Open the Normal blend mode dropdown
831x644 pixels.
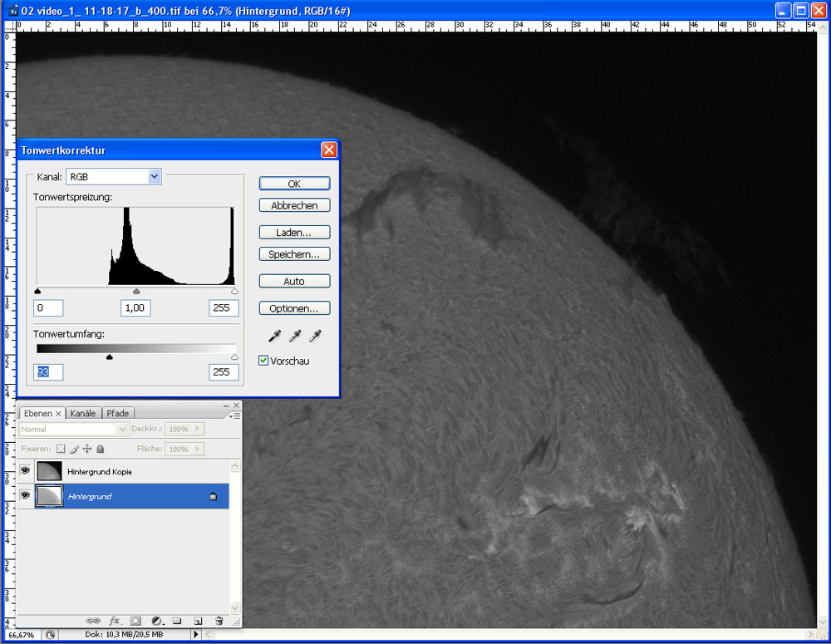point(122,429)
